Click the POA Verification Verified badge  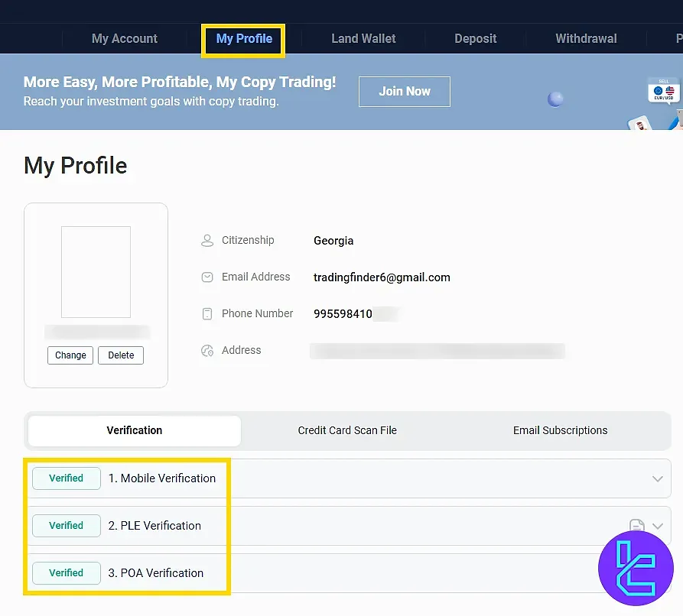tap(66, 573)
